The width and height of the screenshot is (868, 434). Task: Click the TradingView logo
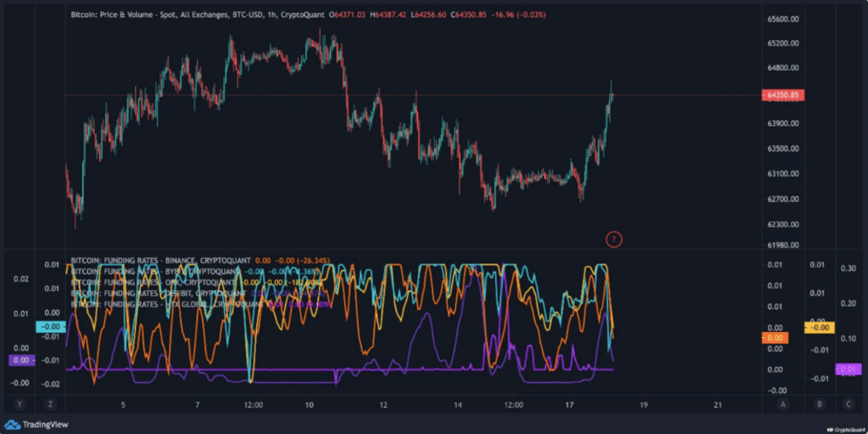click(37, 424)
